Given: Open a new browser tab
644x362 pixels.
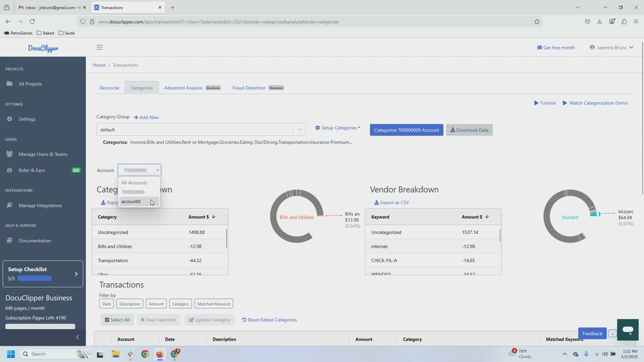Looking at the screenshot, I should (x=173, y=8).
